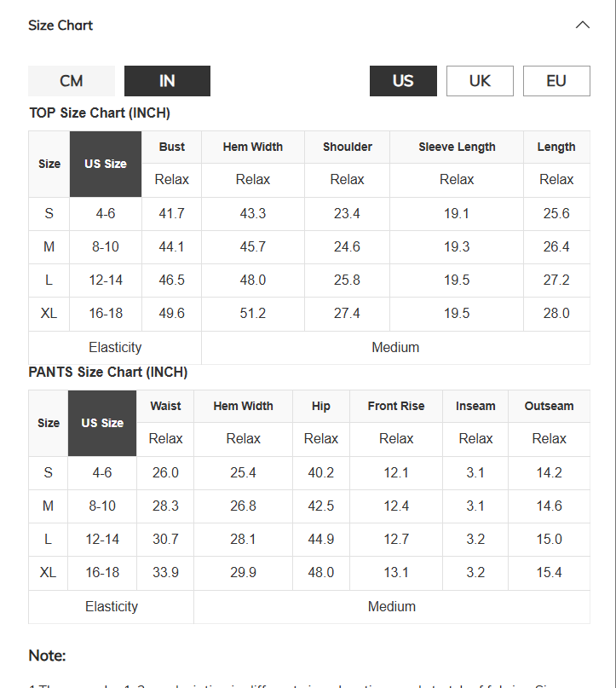Screen dimensions: 616x688
Task: Click the Outseam column header
Action: (549, 407)
